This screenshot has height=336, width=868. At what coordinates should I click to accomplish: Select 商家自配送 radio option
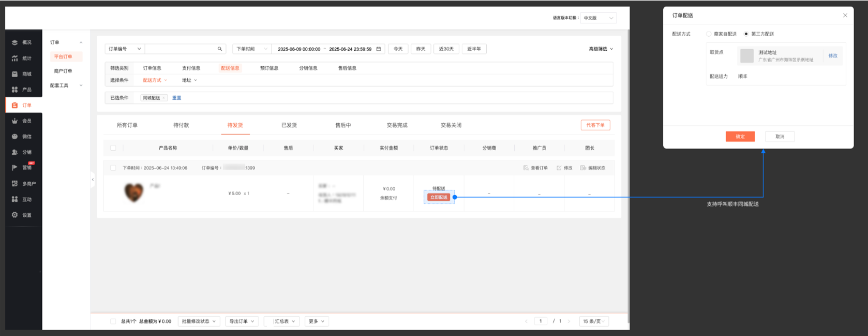point(709,34)
